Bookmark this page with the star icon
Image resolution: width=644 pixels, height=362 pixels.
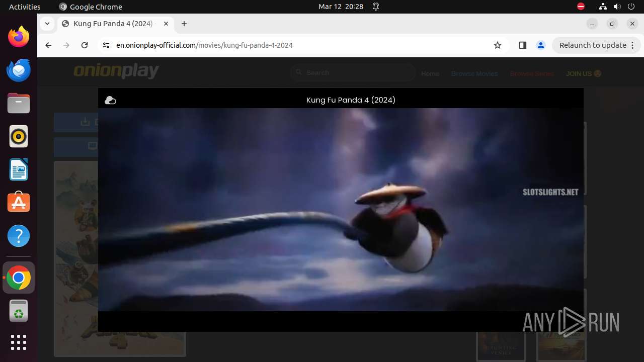[498, 45]
